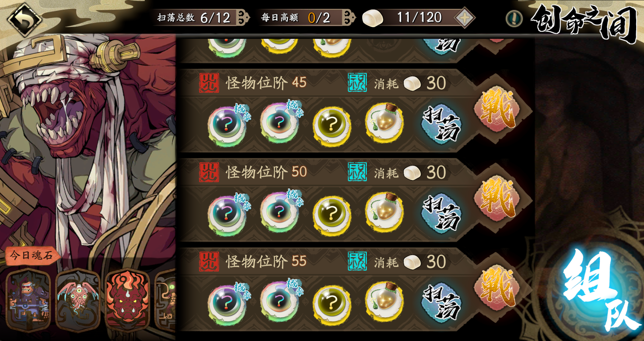Inspect rank 45 golden potion bottle reward
The height and width of the screenshot is (341, 644).
[x=384, y=123]
